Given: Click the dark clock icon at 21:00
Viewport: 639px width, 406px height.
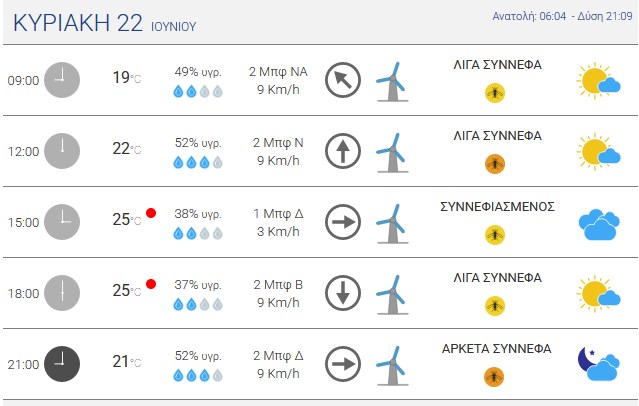Looking at the screenshot, I should click(x=62, y=364).
